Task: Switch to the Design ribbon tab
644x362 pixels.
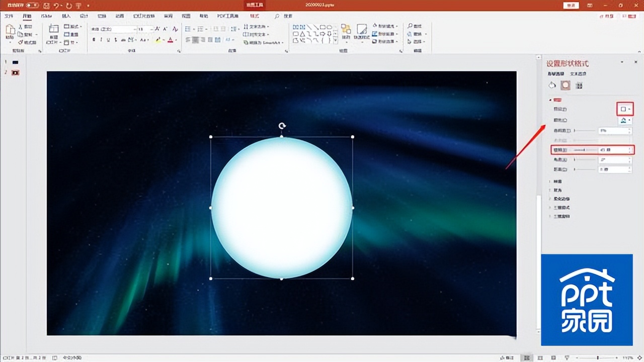Action: (84, 16)
